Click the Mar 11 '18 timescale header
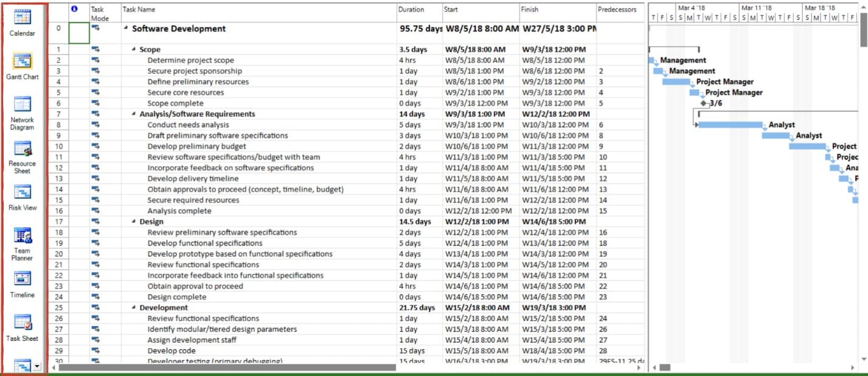The height and width of the screenshot is (376, 868). 757,8
